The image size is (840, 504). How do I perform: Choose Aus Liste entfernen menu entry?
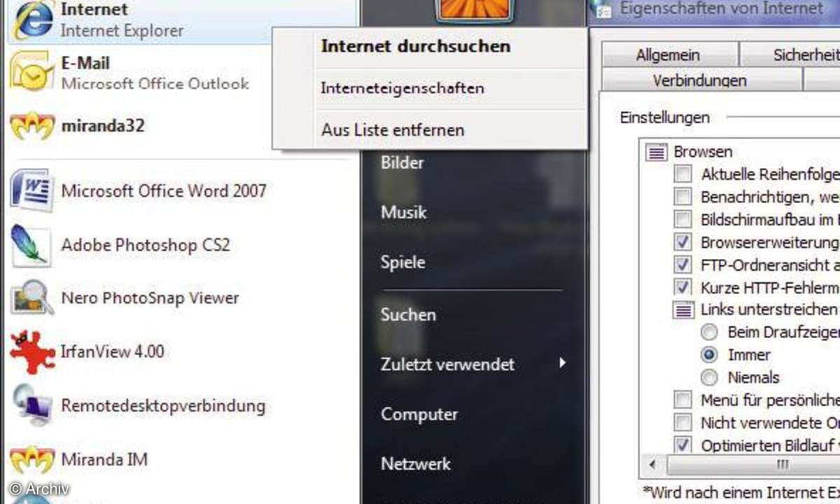click(393, 130)
